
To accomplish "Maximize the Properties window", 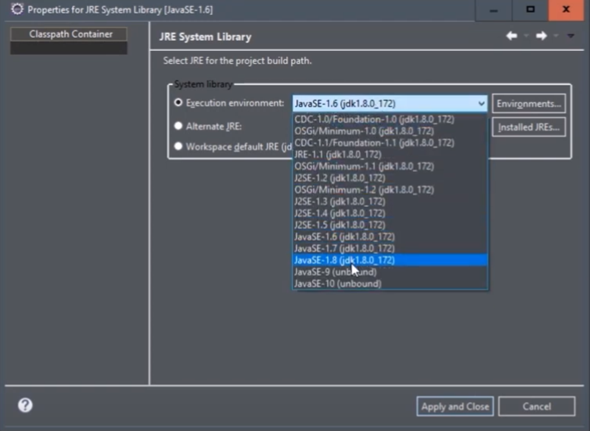I will 530,10.
